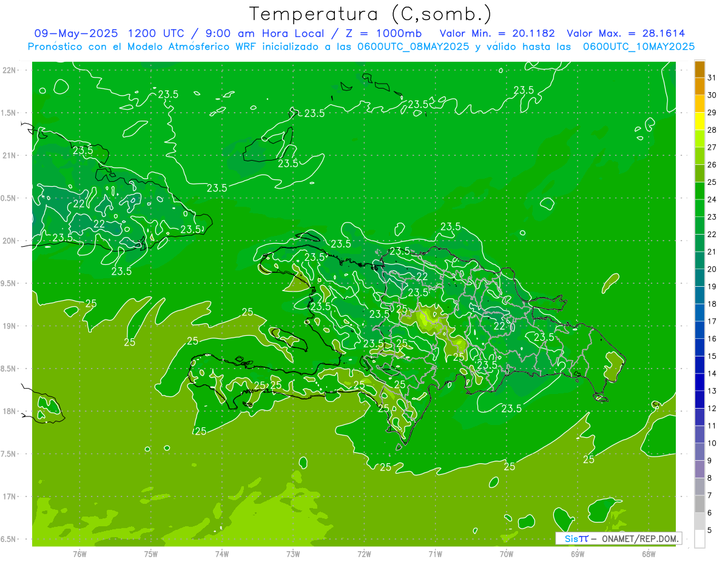Click the "Temperatura (C,somb.)" map title
The width and height of the screenshot is (728, 562).
pos(371,14)
